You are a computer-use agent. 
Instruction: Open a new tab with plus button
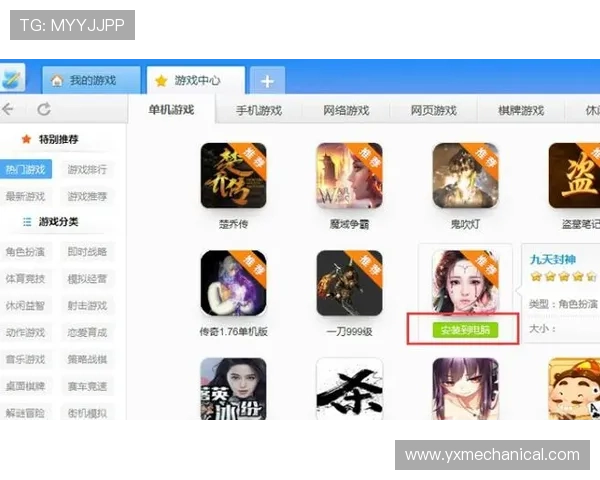pos(267,81)
